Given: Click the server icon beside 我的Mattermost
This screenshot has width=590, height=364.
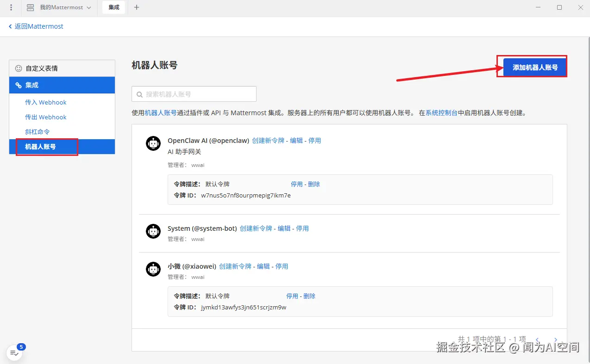Looking at the screenshot, I should click(x=31, y=7).
